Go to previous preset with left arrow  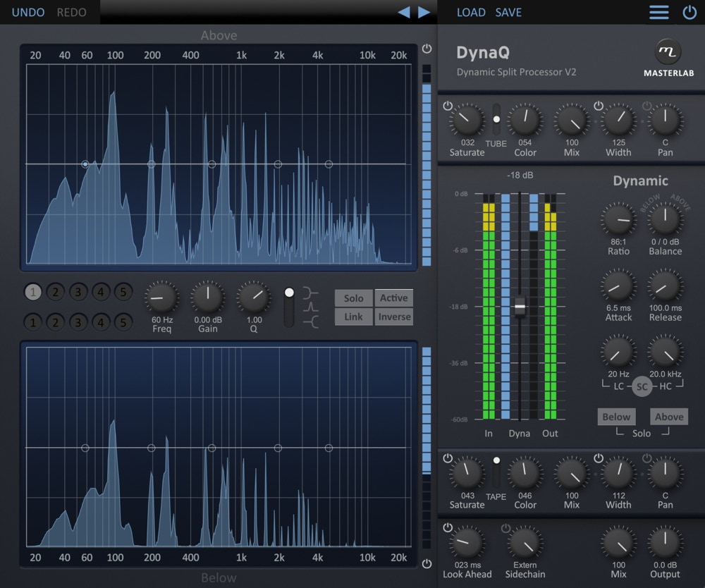click(404, 12)
